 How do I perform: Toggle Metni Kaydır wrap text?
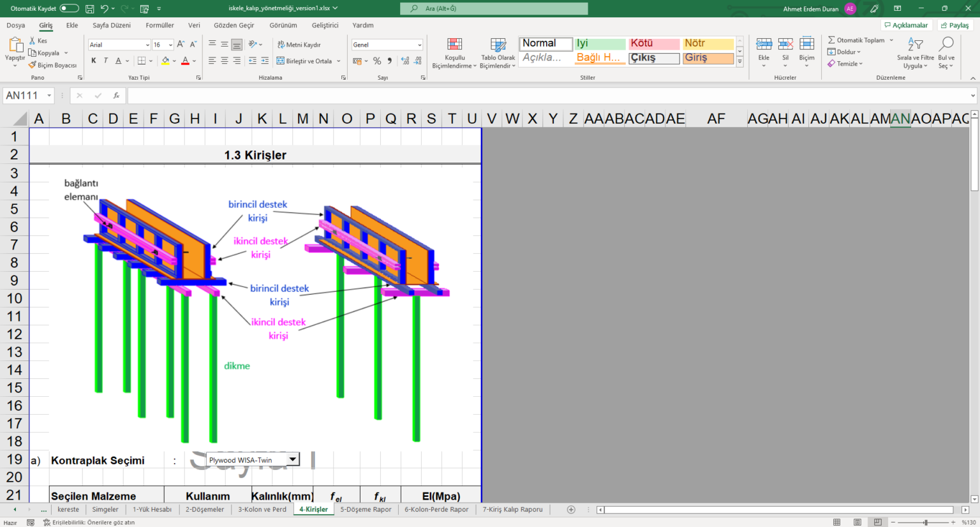299,45
